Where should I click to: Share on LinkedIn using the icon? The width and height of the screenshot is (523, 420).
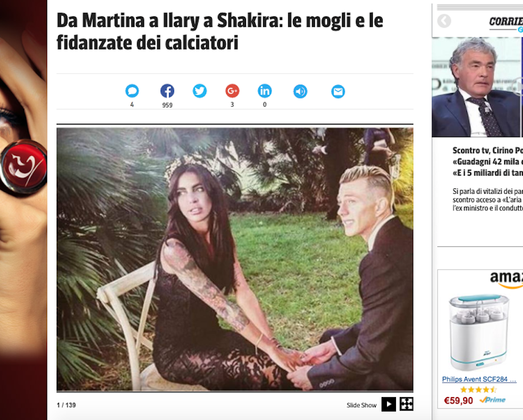coord(265,91)
